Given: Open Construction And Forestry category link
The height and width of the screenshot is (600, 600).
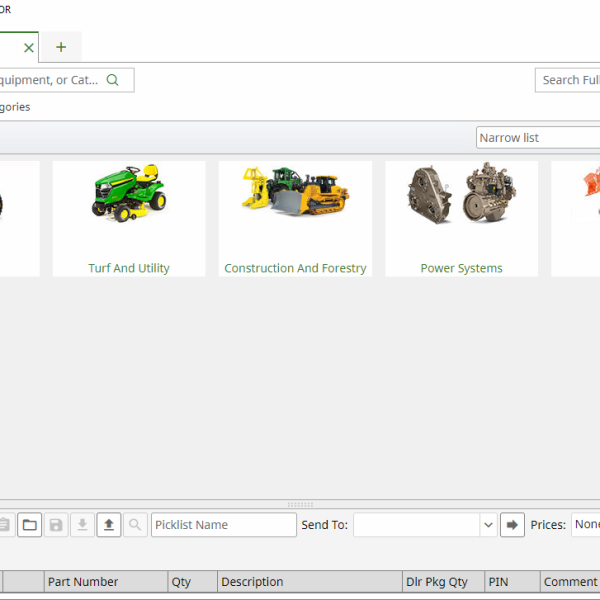Looking at the screenshot, I should click(295, 268).
